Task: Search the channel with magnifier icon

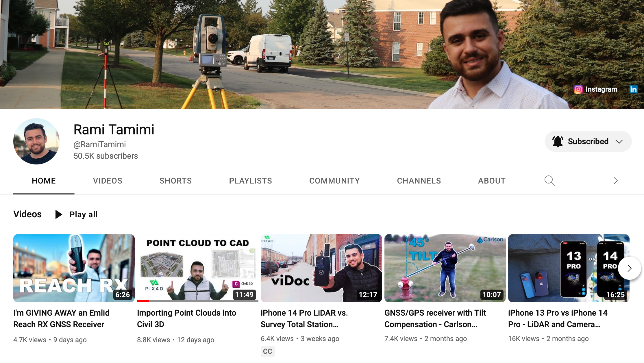Action: (x=549, y=181)
